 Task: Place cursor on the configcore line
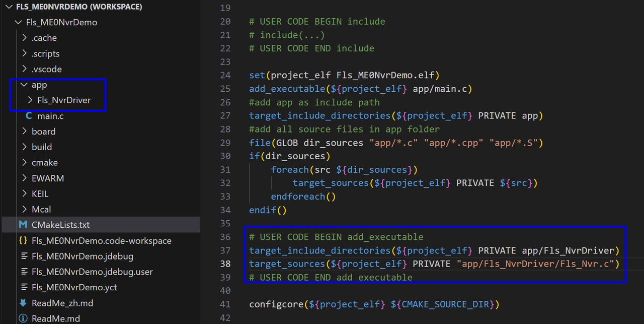pyautogui.click(x=374, y=304)
